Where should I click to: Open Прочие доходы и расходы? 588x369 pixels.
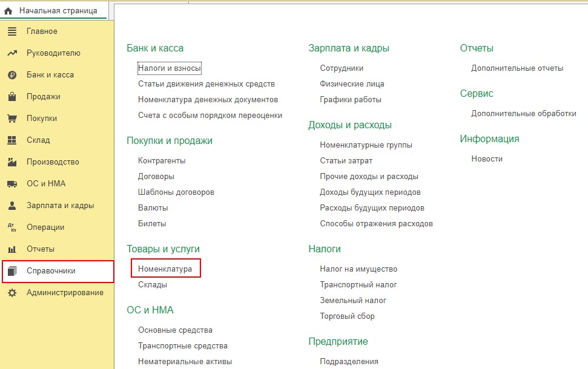point(369,177)
